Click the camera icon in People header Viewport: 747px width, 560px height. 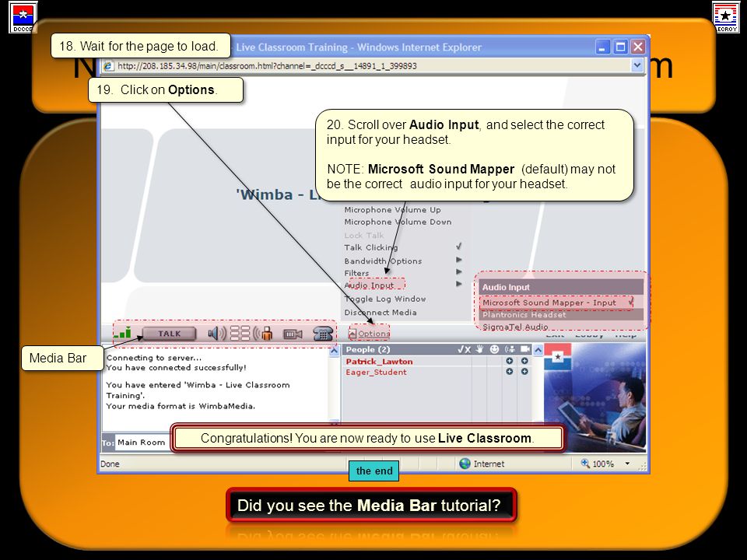[x=525, y=349]
